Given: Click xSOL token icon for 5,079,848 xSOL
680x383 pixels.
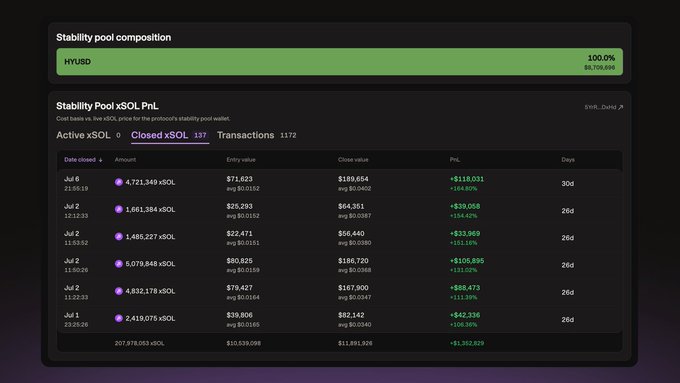Looking at the screenshot, I should coord(119,264).
